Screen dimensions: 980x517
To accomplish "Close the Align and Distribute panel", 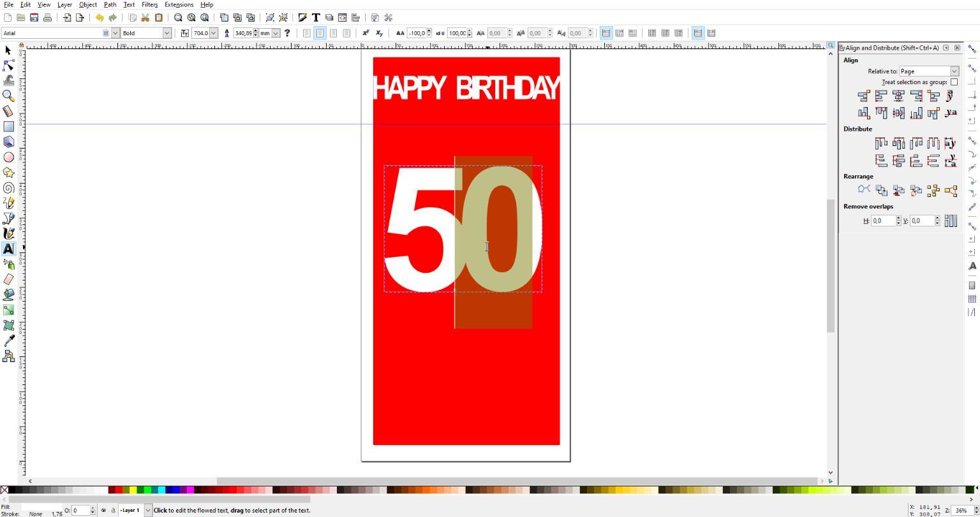I will click(957, 48).
